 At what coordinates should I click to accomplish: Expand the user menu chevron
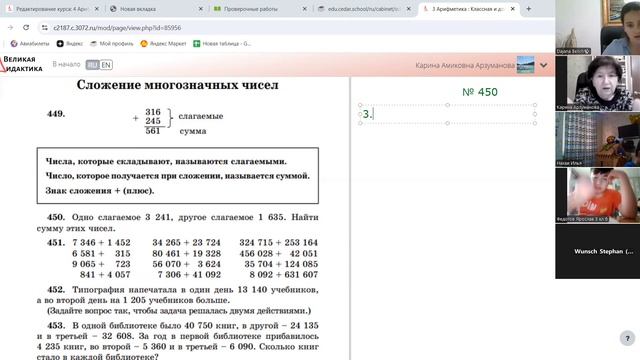coord(544,65)
